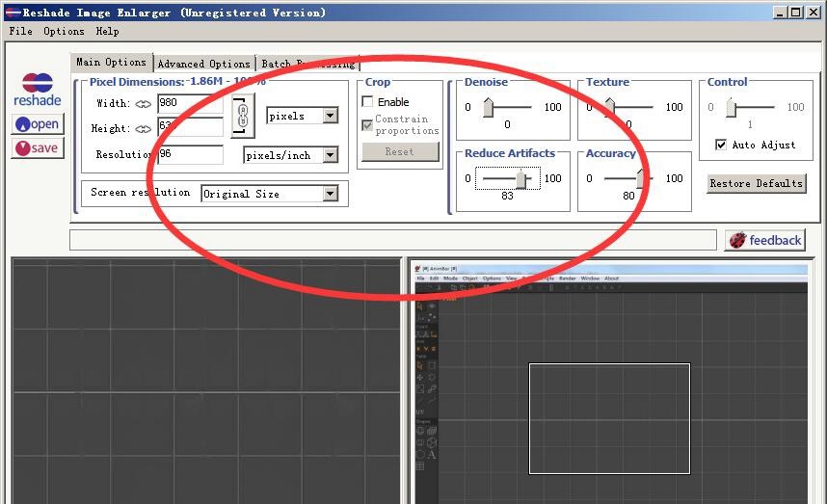827x504 pixels.
Task: Click the Denoise slider handle
Action: coord(489,108)
